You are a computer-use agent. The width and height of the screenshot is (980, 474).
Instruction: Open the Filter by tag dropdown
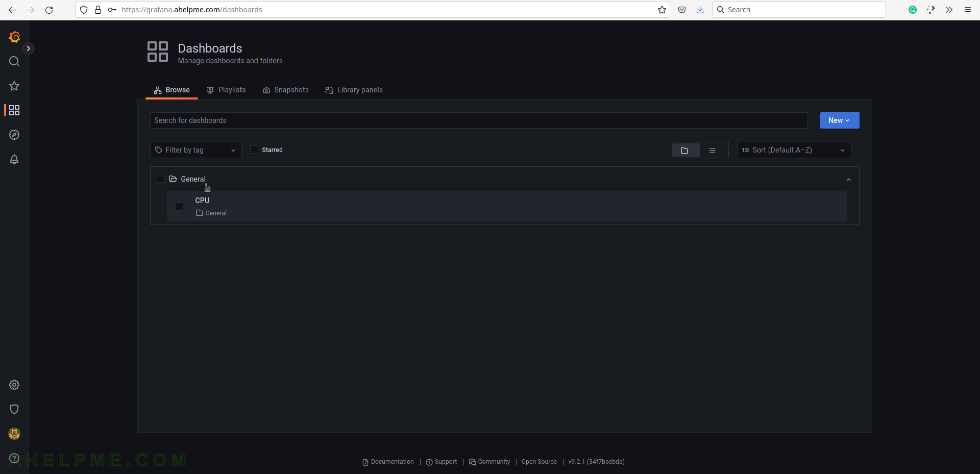(x=196, y=150)
